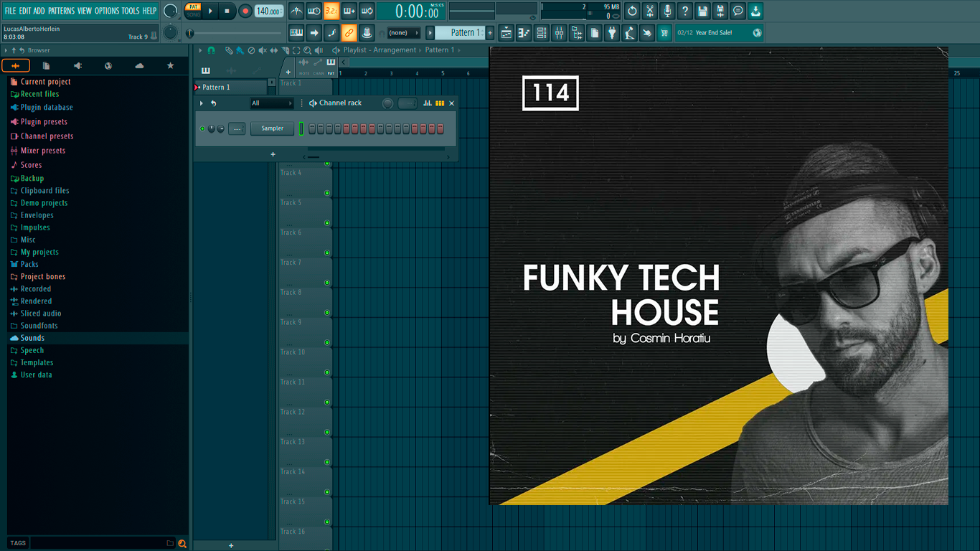The height and width of the screenshot is (551, 980).
Task: Click the 140.000 tempo field
Action: click(268, 11)
